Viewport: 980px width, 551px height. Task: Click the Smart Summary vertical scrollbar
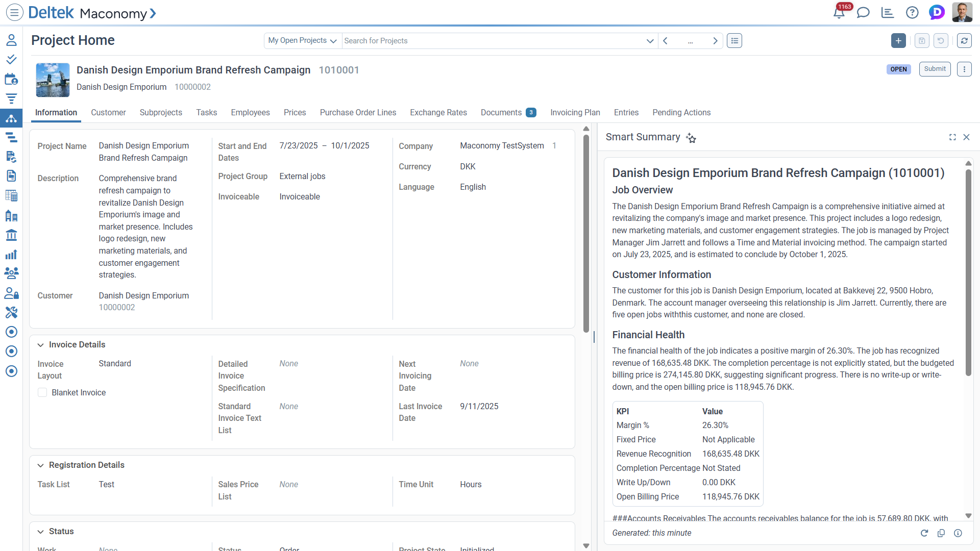click(x=968, y=273)
